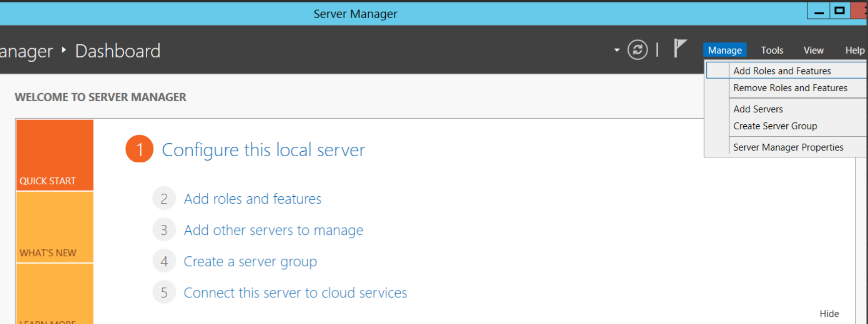Click the Welcome to Server Manager heading

pyautogui.click(x=100, y=97)
